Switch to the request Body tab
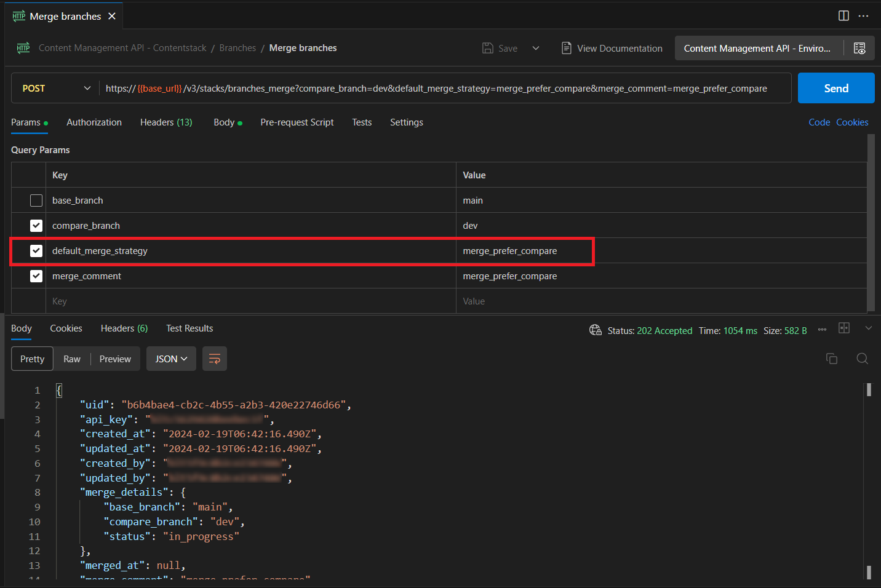Screen dimensions: 881x588 coord(228,122)
